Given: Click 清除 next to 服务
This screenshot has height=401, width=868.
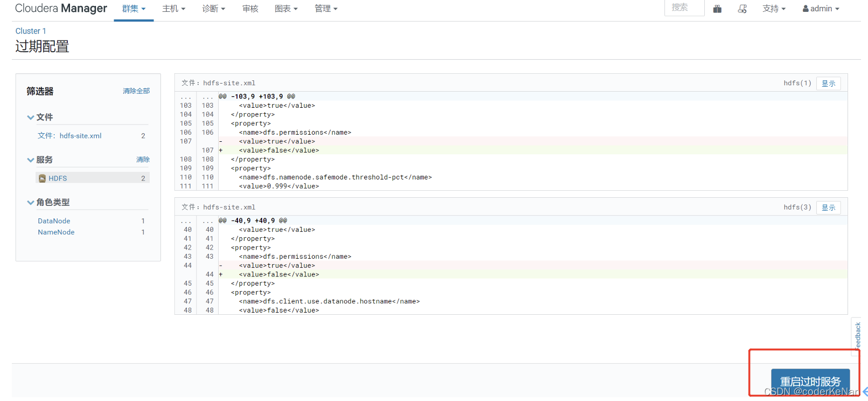Looking at the screenshot, I should tap(143, 160).
